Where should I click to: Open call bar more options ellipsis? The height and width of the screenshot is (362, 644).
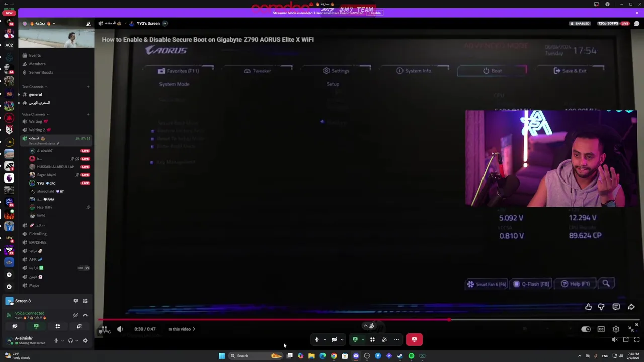396,339
